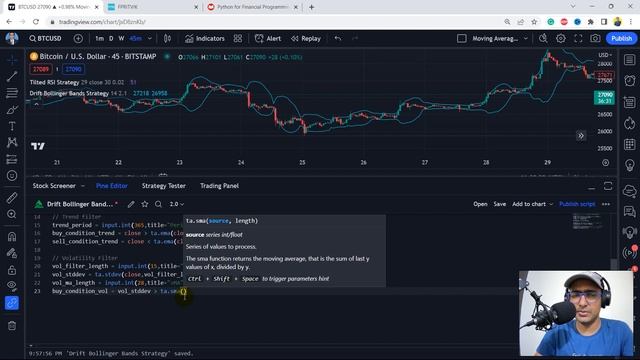Image resolution: width=640 pixels, height=360 pixels.
Task: Open the emoji icons tool
Action: pos(12,176)
